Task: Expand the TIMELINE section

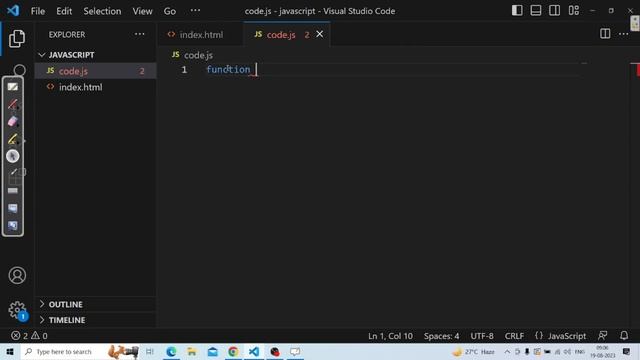Action: tap(95, 320)
